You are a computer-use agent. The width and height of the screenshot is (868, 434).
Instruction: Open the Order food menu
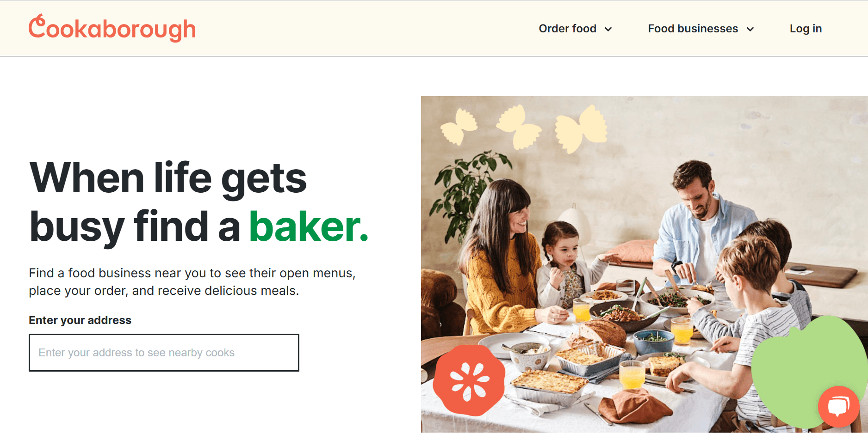[576, 29]
